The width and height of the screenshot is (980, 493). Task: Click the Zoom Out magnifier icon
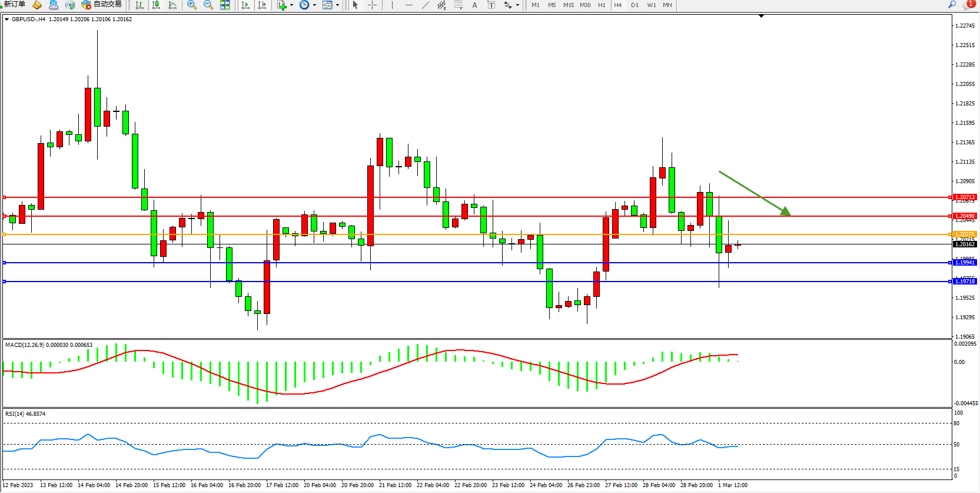pos(208,5)
